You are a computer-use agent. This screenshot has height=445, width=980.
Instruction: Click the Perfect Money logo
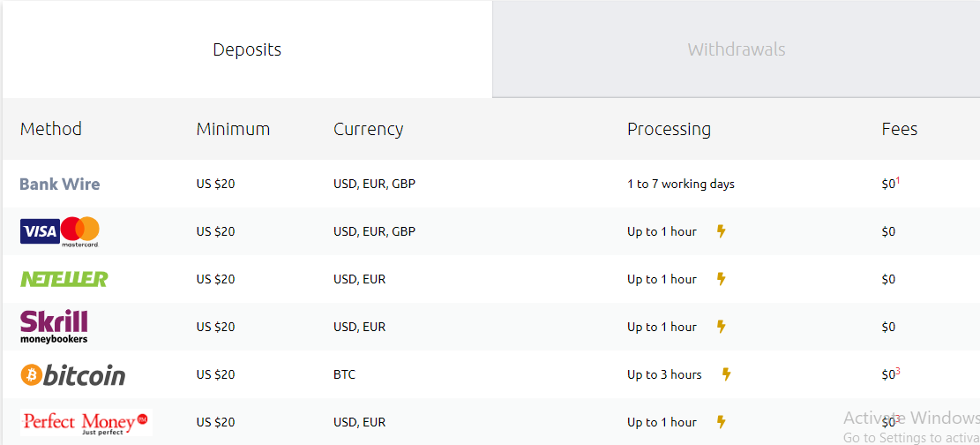[86, 422]
